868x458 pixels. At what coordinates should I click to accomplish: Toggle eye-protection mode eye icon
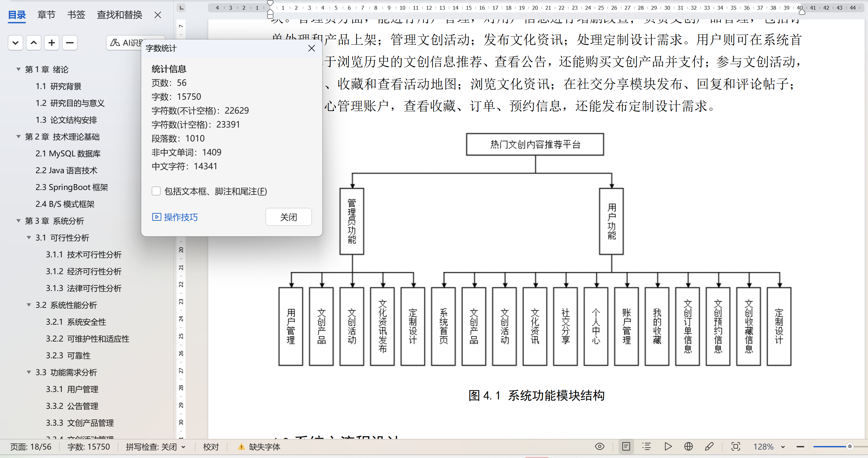click(x=599, y=447)
